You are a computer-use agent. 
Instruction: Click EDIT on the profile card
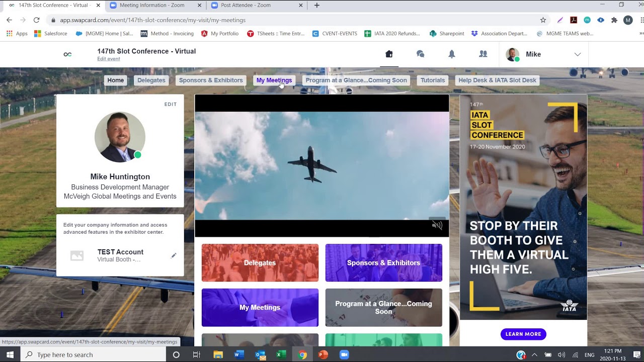(171, 105)
